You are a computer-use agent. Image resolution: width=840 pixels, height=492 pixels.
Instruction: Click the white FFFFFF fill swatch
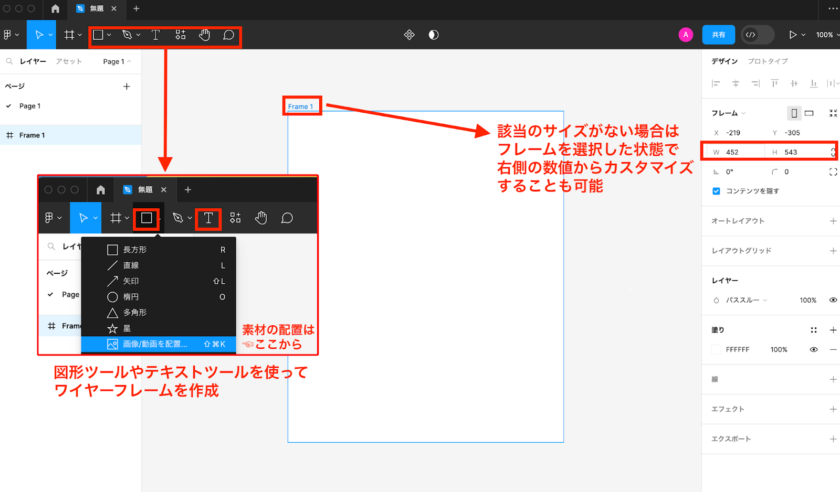click(x=716, y=349)
